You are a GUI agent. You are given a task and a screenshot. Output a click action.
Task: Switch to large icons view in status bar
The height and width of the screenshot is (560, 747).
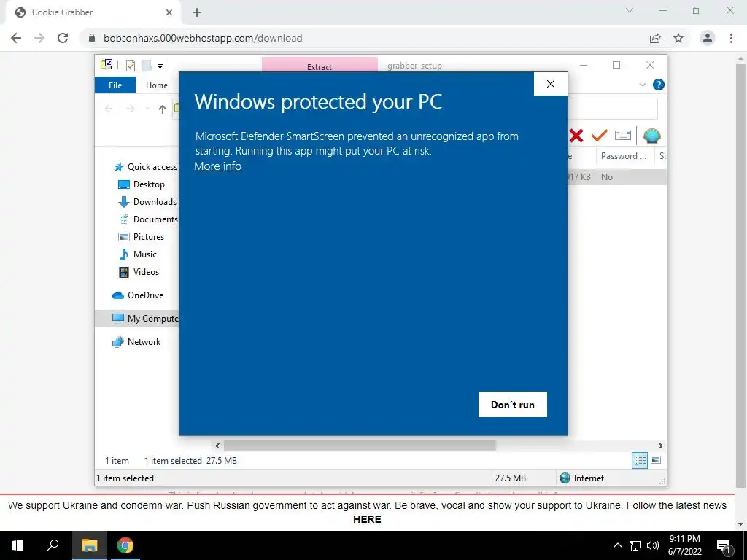click(x=656, y=460)
